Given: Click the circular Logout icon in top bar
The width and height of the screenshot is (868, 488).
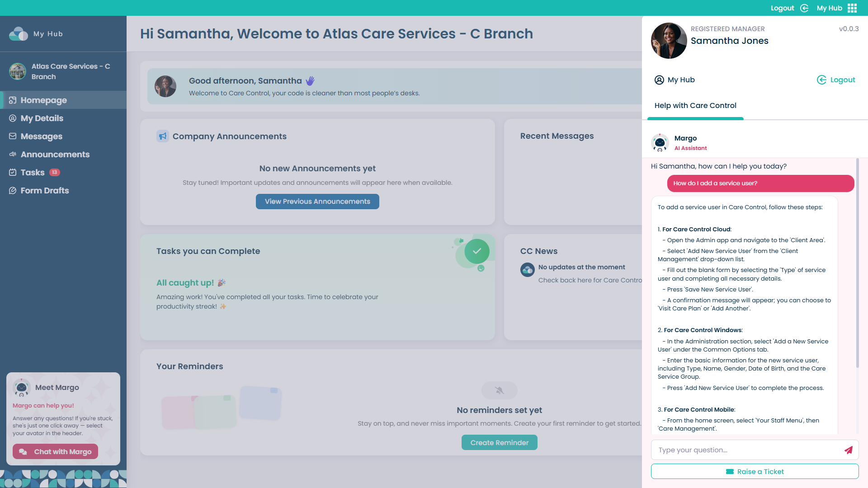Looking at the screenshot, I should [x=804, y=8].
